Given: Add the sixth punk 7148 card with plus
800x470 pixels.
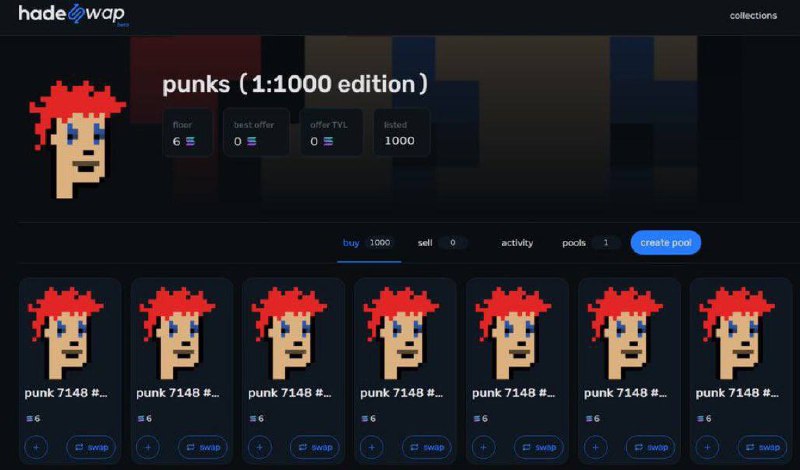Looking at the screenshot, I should [x=595, y=448].
